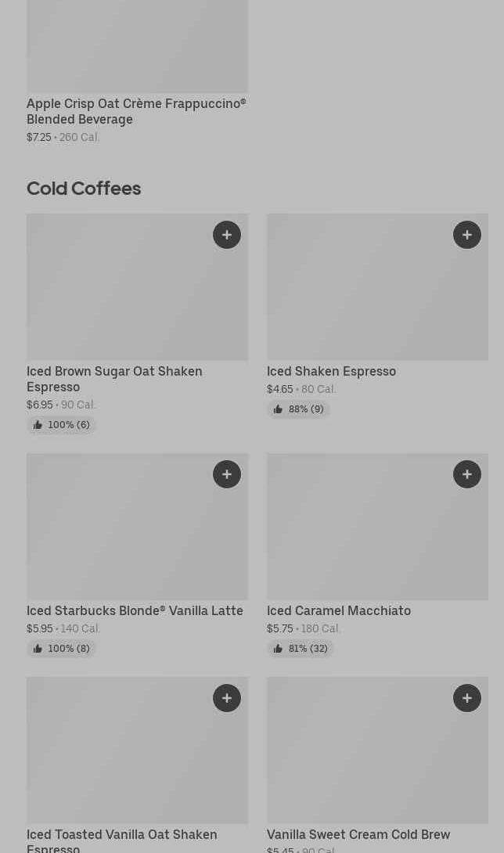This screenshot has width=504, height=853.
Task: Add Vanilla Sweet Cream Cold Brew
Action: (x=467, y=698)
